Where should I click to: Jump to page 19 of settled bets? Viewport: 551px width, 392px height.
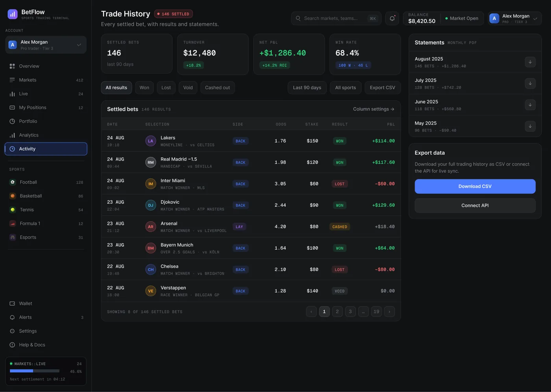coord(377,312)
